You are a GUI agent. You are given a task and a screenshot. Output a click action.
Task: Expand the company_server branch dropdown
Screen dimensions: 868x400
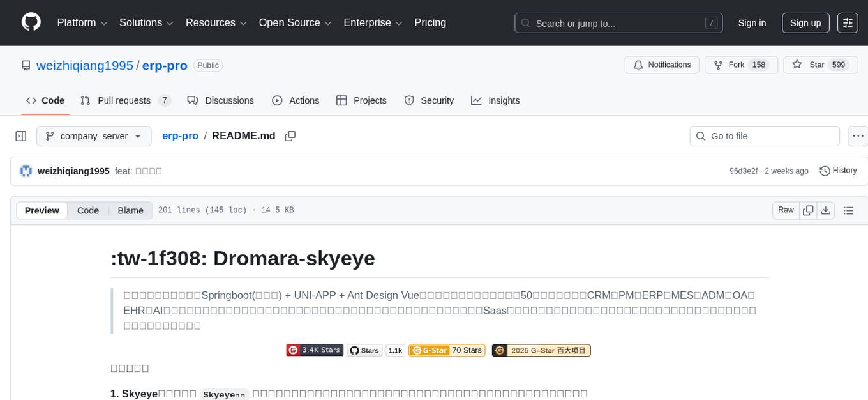(94, 136)
